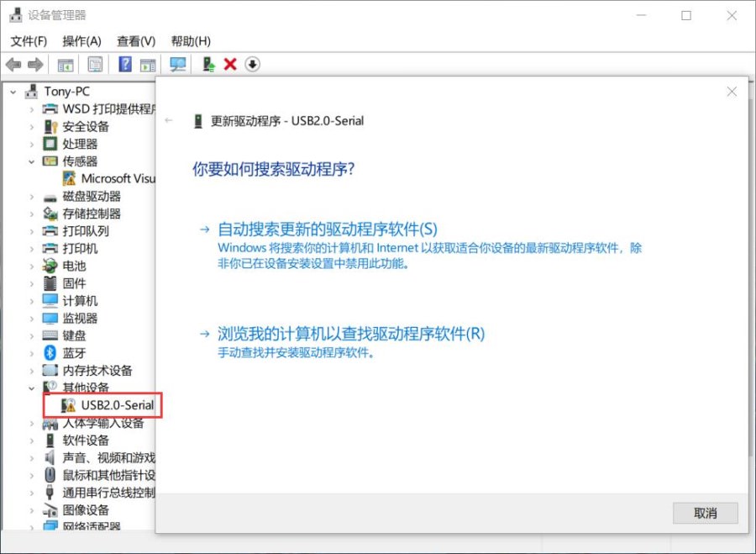Image resolution: width=756 pixels, height=554 pixels.
Task: Expand the 软件设备 category
Action: pos(32,441)
